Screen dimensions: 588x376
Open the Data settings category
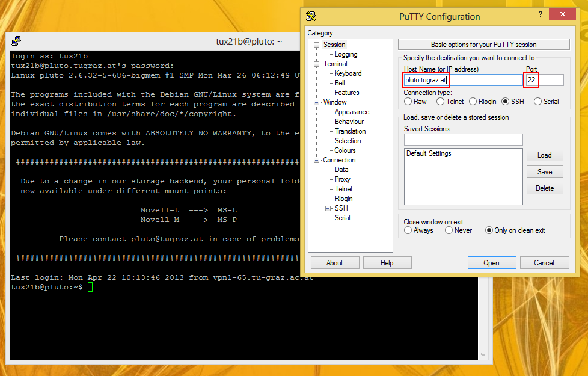click(x=341, y=170)
